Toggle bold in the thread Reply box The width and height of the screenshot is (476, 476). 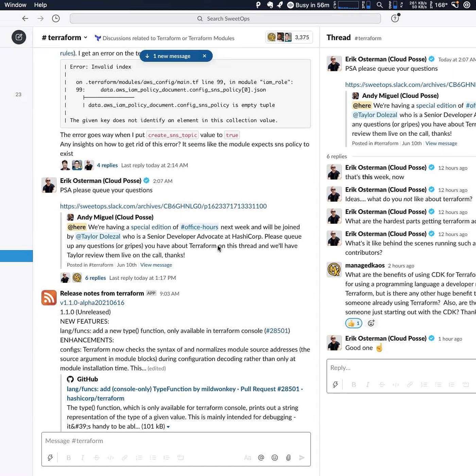click(354, 385)
